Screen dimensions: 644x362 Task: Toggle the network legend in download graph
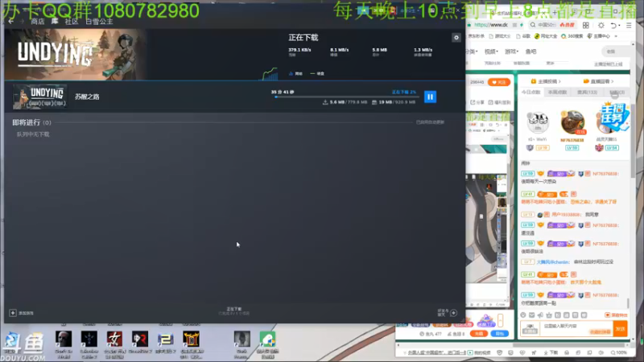tap(295, 73)
